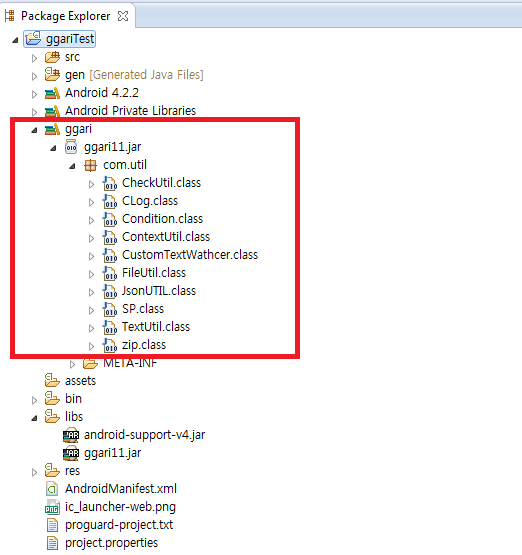Expand CLog.class

[91, 202]
